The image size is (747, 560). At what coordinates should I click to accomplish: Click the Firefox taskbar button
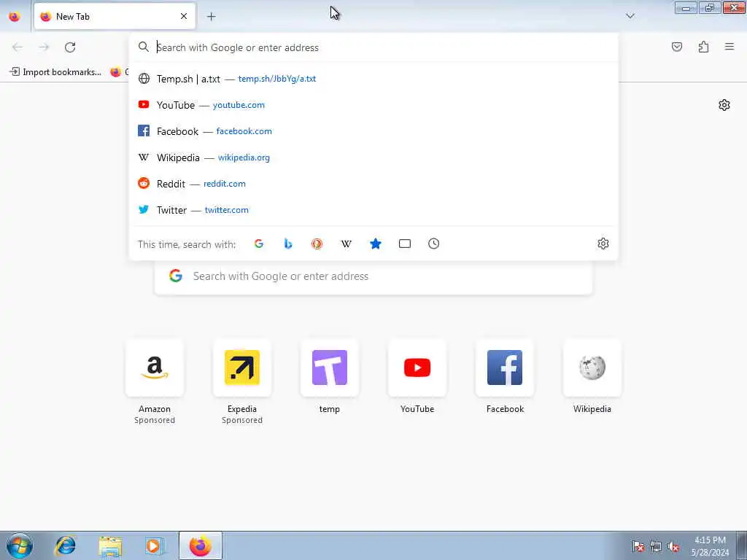tap(201, 545)
